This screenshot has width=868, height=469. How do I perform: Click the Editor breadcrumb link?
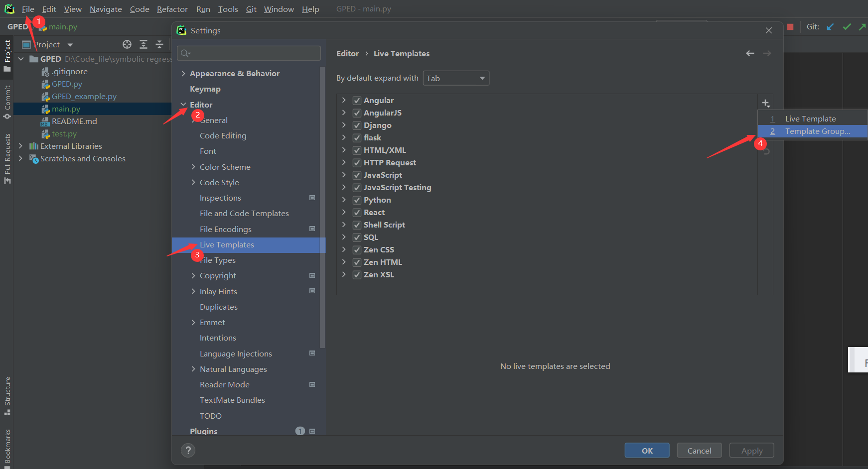point(347,53)
